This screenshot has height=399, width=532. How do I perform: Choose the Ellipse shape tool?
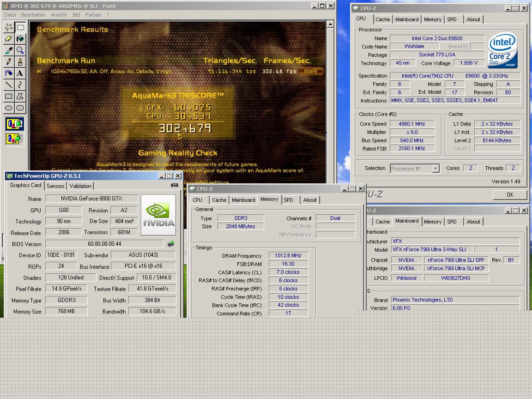(x=9, y=108)
